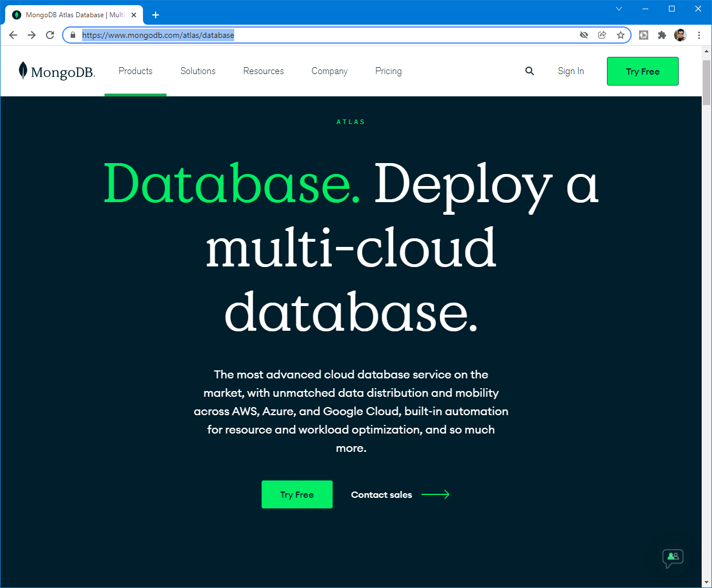Viewport: 712px width, 588px height.
Task: Click the eye-slash tracking icon in address bar
Action: pos(584,35)
